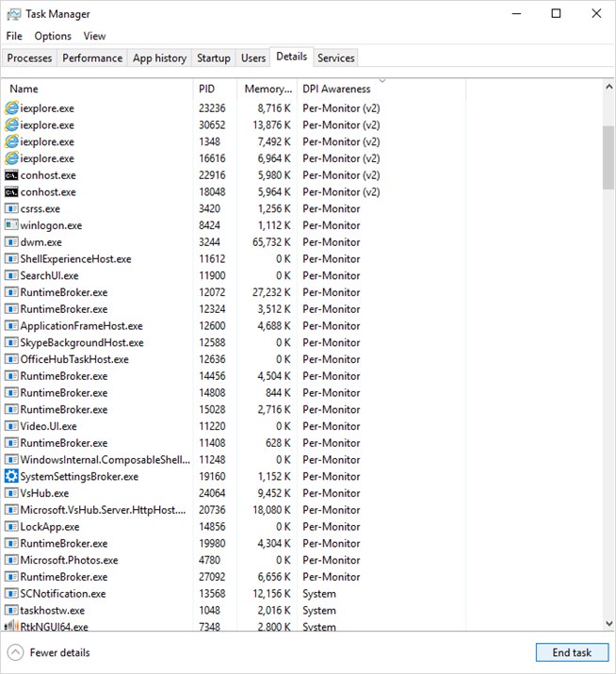The height and width of the screenshot is (674, 616).
Task: Click the OfficeHubTaskHost.exe process icon
Action: (11, 359)
